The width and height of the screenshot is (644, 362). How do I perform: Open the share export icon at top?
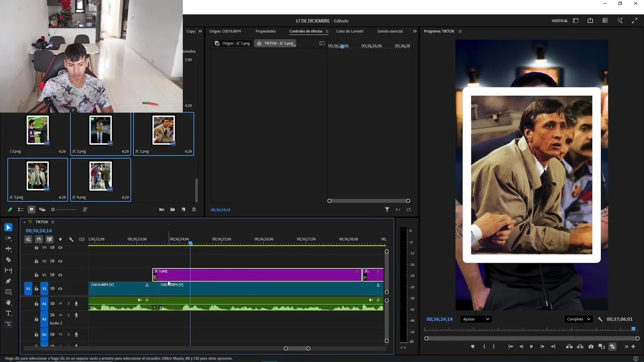pos(590,21)
